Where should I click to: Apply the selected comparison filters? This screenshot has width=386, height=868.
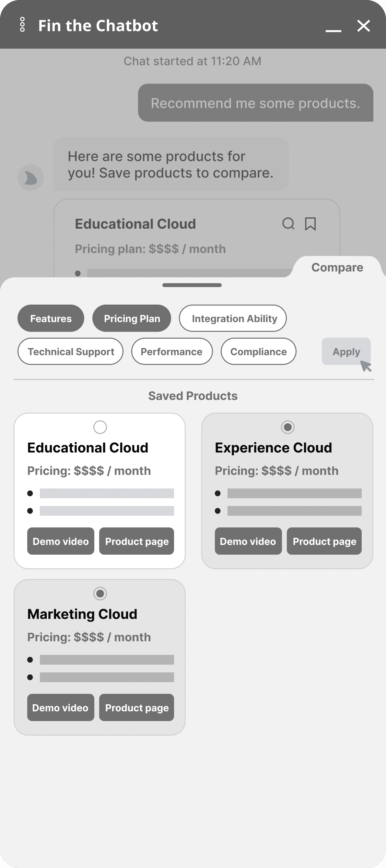tap(346, 351)
